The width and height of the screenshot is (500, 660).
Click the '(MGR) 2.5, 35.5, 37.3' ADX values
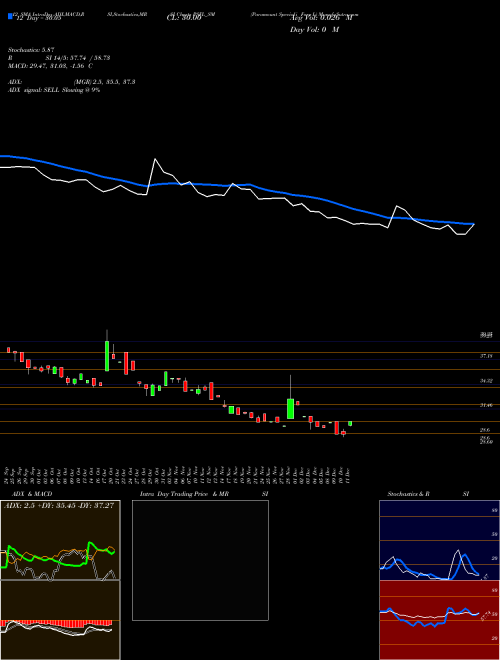104,82
